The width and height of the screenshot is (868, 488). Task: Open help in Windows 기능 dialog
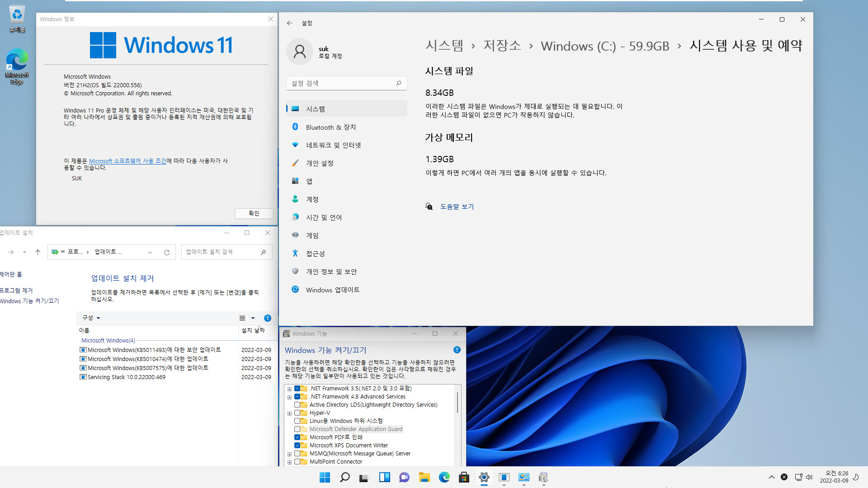(457, 350)
